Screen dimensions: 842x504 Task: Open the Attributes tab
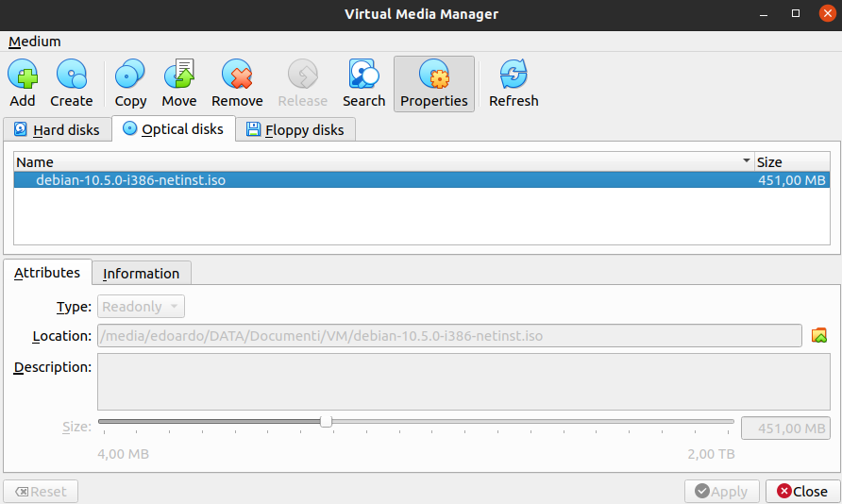[x=47, y=273]
